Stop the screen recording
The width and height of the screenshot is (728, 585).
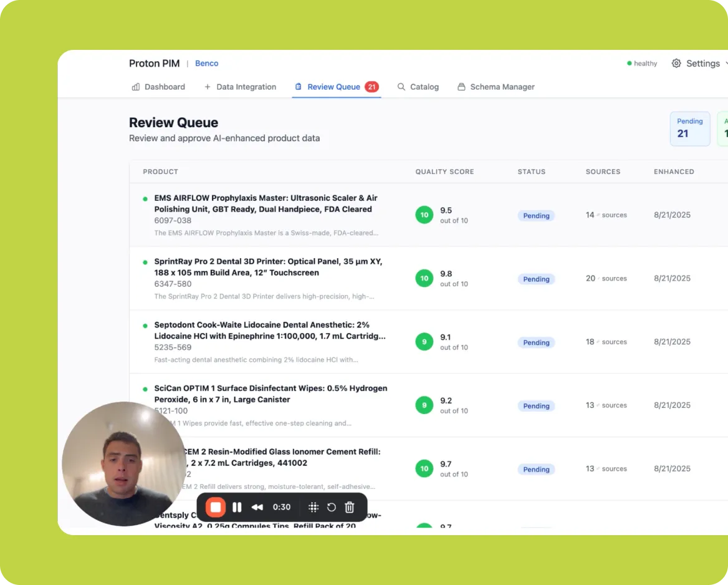(216, 507)
